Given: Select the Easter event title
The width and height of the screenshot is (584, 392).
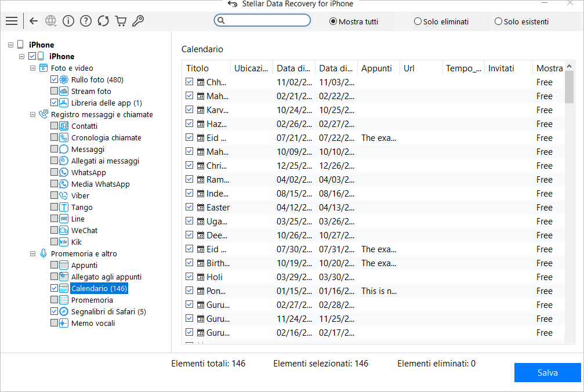Looking at the screenshot, I should (218, 208).
